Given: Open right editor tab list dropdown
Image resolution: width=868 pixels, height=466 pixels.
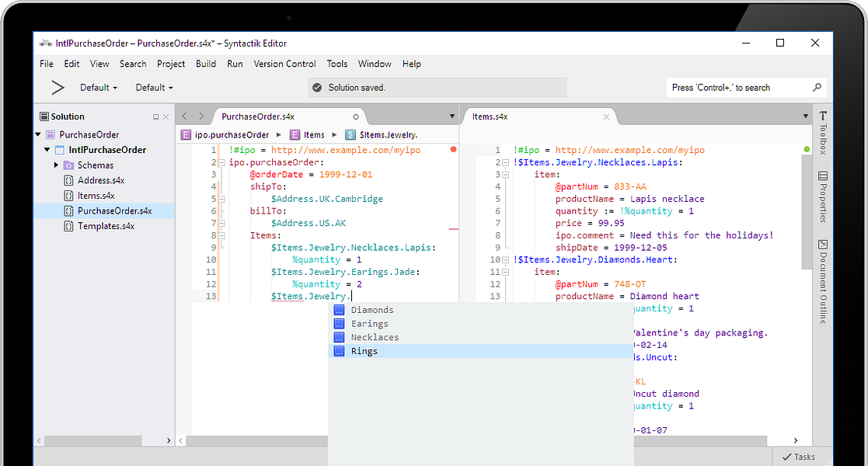Looking at the screenshot, I should coord(806,116).
